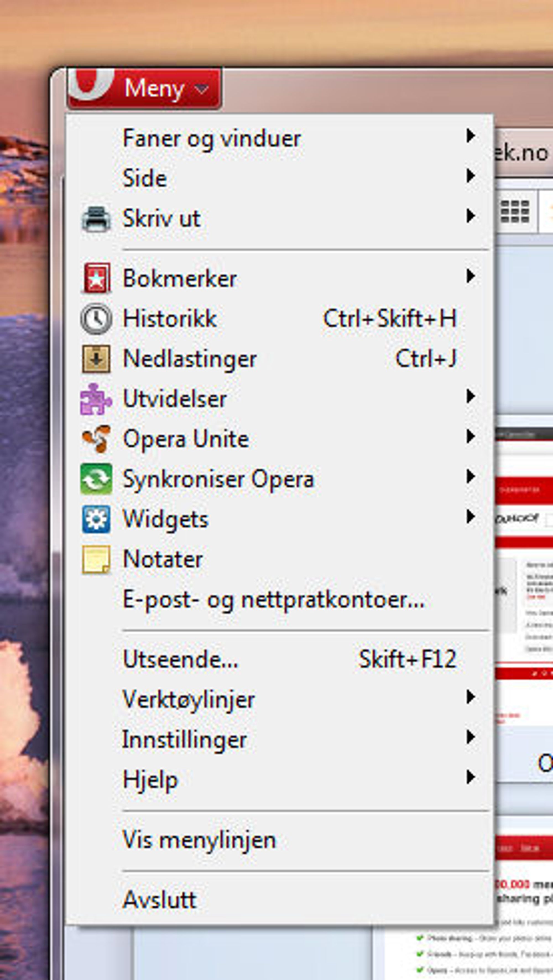
Task: Open Notater from the menu
Action: (280, 559)
